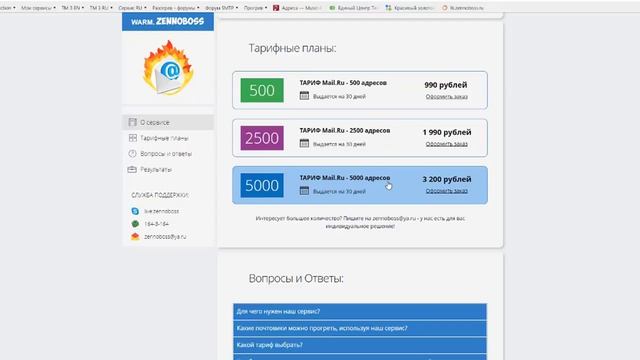640x360 pixels.
Task: Open 'TM 3 EN' bookmarks folder
Action: (x=72, y=8)
